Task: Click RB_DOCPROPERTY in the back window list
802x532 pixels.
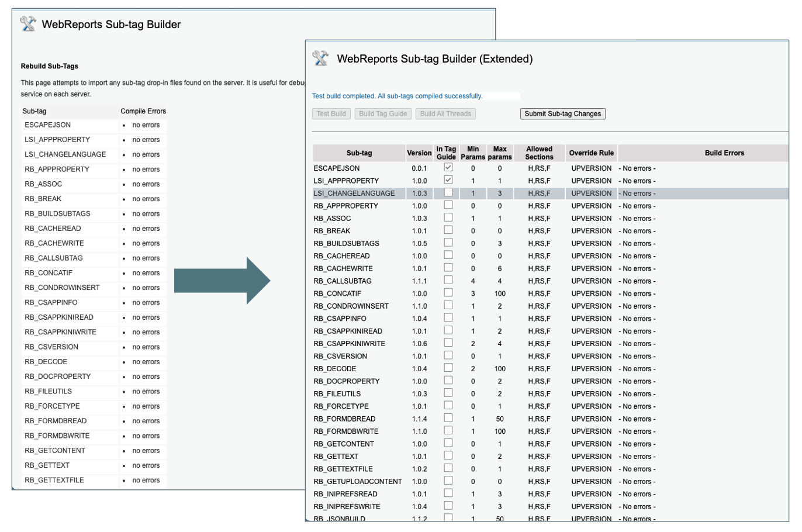Action: click(x=57, y=376)
